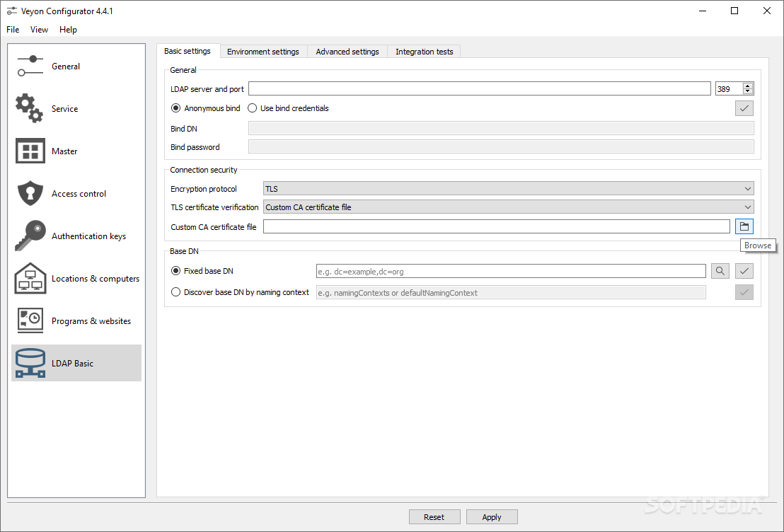Image resolution: width=784 pixels, height=532 pixels.
Task: Increase the LDAP port value
Action: pyautogui.click(x=747, y=86)
